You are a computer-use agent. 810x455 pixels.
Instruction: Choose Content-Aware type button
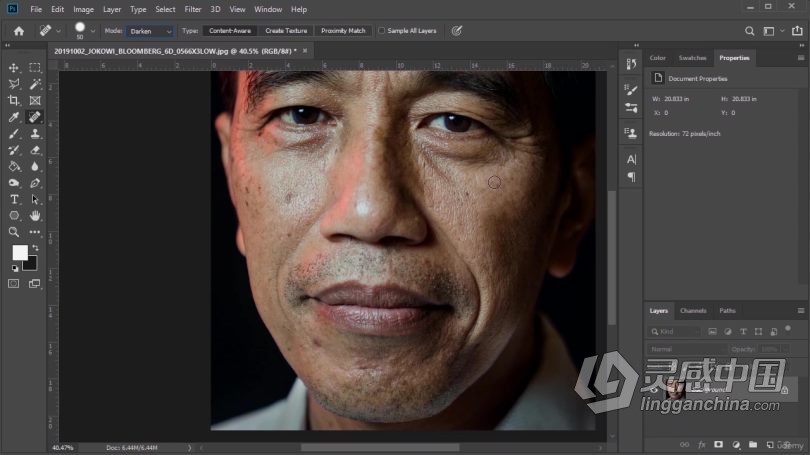[230, 31]
